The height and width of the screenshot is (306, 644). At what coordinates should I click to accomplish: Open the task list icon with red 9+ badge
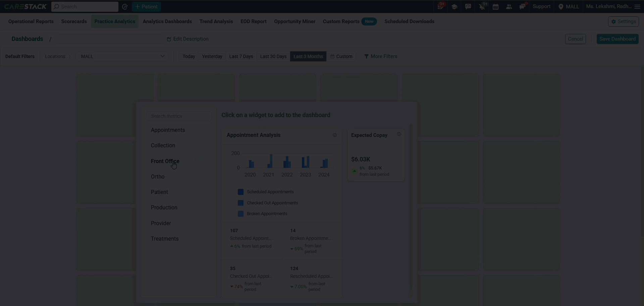[x=441, y=7]
